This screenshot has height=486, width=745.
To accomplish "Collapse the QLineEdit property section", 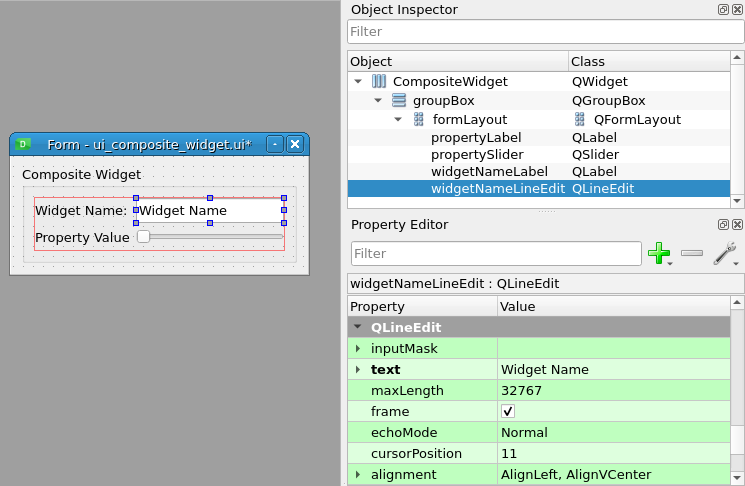I will click(358, 327).
